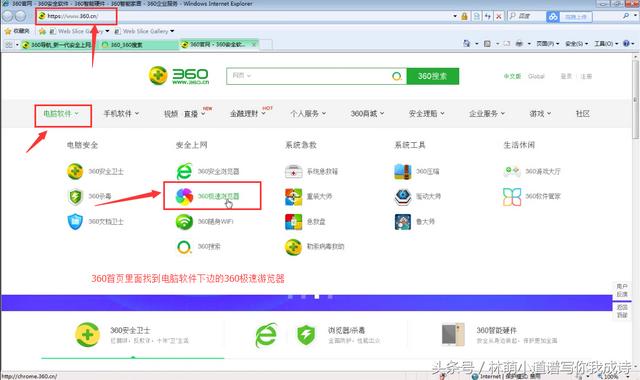The width and height of the screenshot is (640, 380).
Task: Open the 360安全浏览器 green e icon
Action: 184,171
